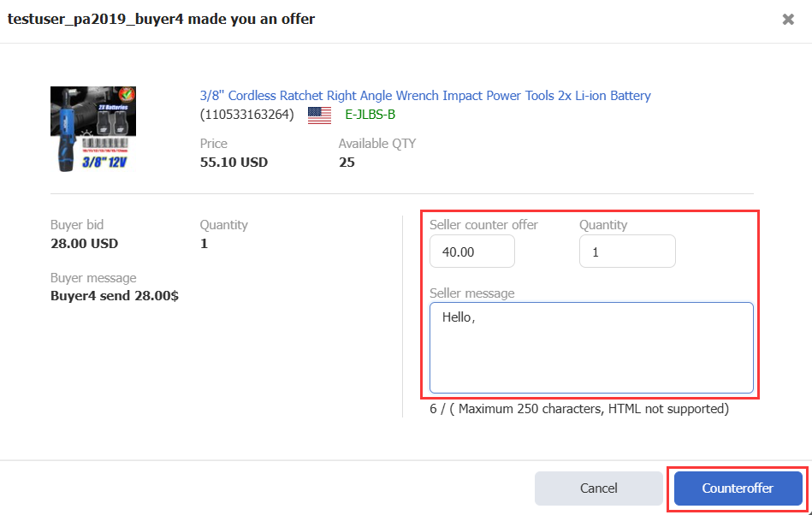Select the Buyer bid amount 28.00 USD

pyautogui.click(x=85, y=243)
